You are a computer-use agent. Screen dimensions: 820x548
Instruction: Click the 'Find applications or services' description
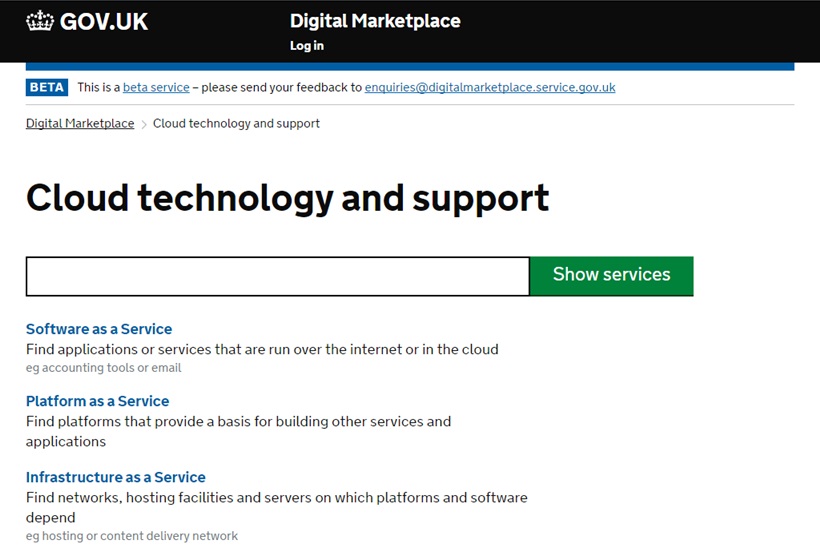point(262,349)
